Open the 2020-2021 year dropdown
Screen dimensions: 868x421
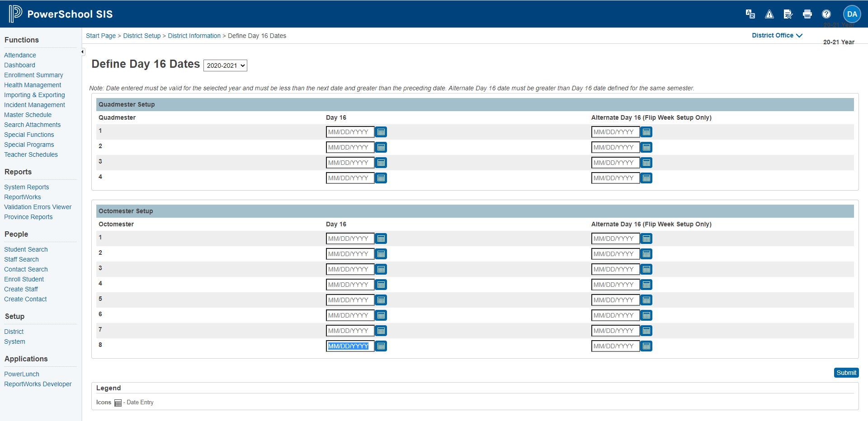tap(225, 65)
